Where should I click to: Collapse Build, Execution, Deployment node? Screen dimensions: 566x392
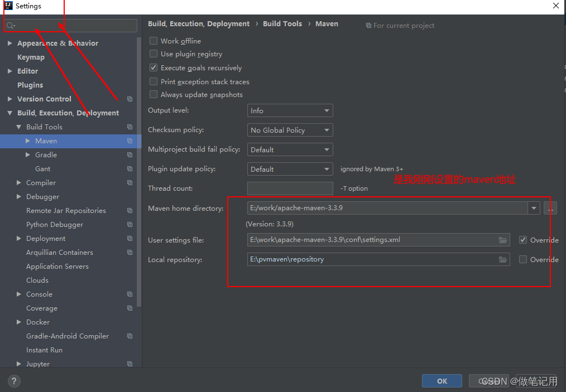click(9, 113)
